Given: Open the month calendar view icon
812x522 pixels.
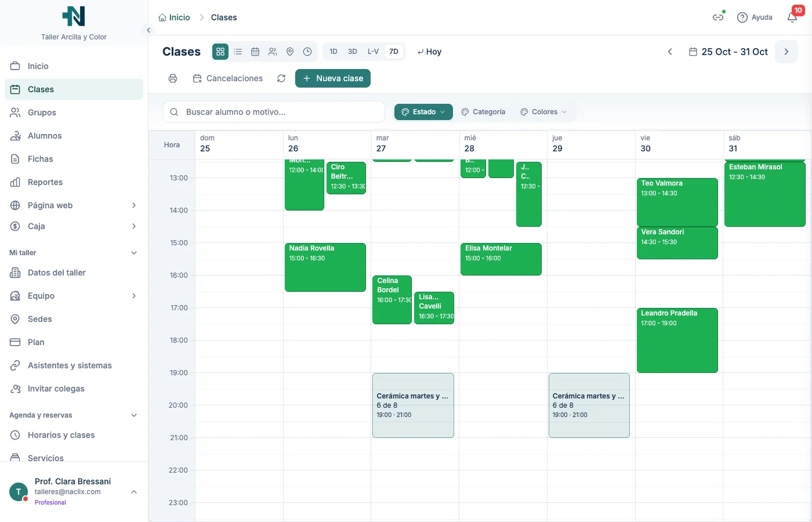Looking at the screenshot, I should 255,52.
